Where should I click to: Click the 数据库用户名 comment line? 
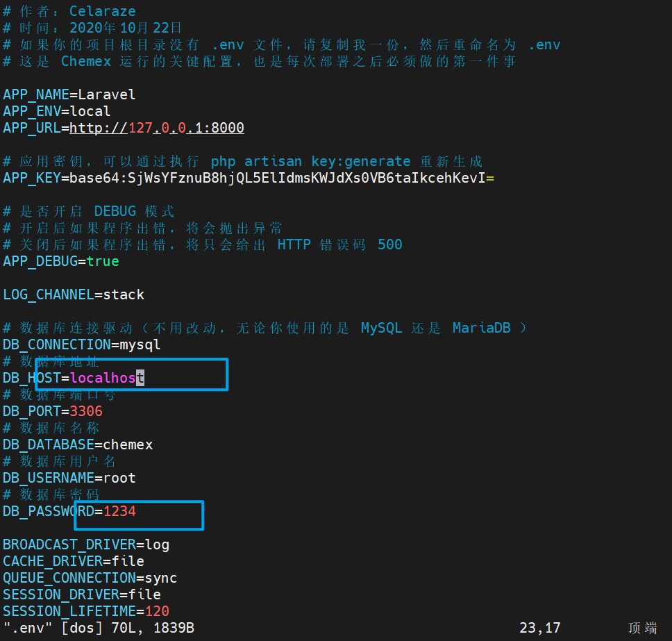click(x=59, y=462)
